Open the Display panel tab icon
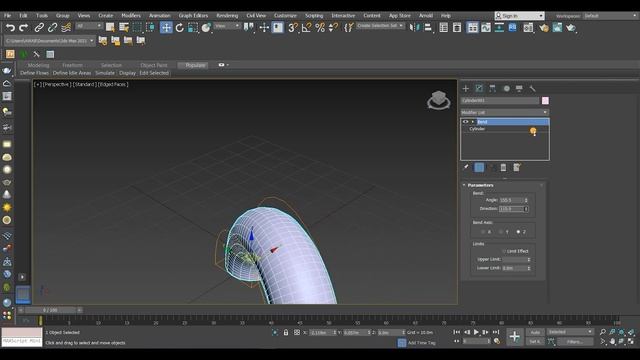This screenshot has height=360, width=640. (519, 89)
